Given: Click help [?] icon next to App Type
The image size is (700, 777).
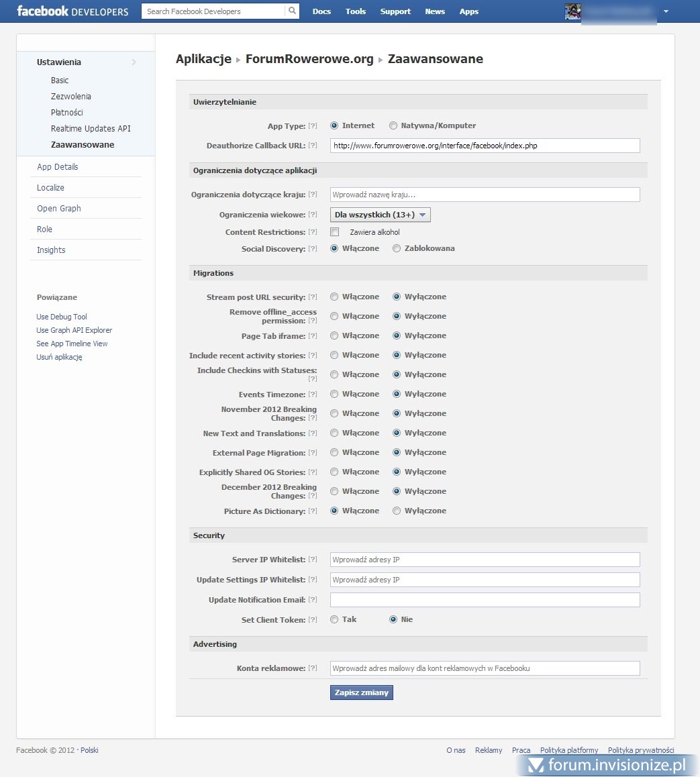Looking at the screenshot, I should coord(313,126).
